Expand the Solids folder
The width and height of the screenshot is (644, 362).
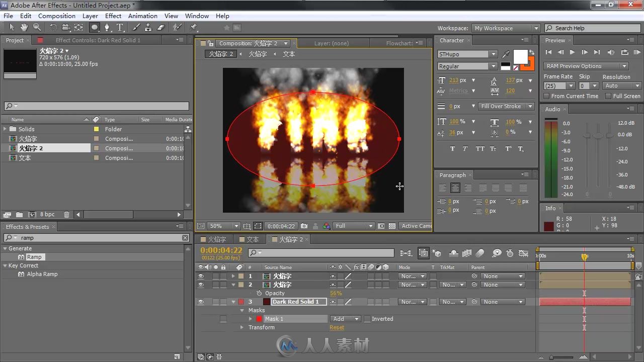[x=6, y=129]
